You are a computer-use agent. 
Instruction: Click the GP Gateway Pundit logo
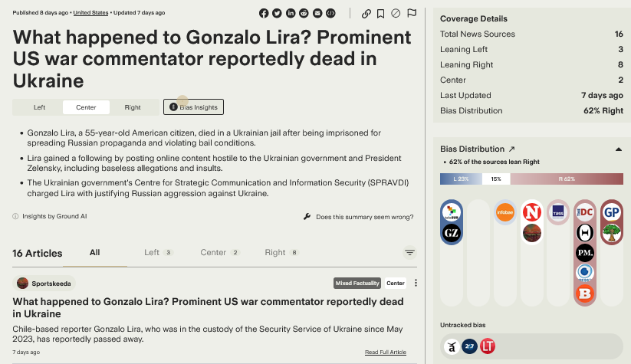(612, 212)
